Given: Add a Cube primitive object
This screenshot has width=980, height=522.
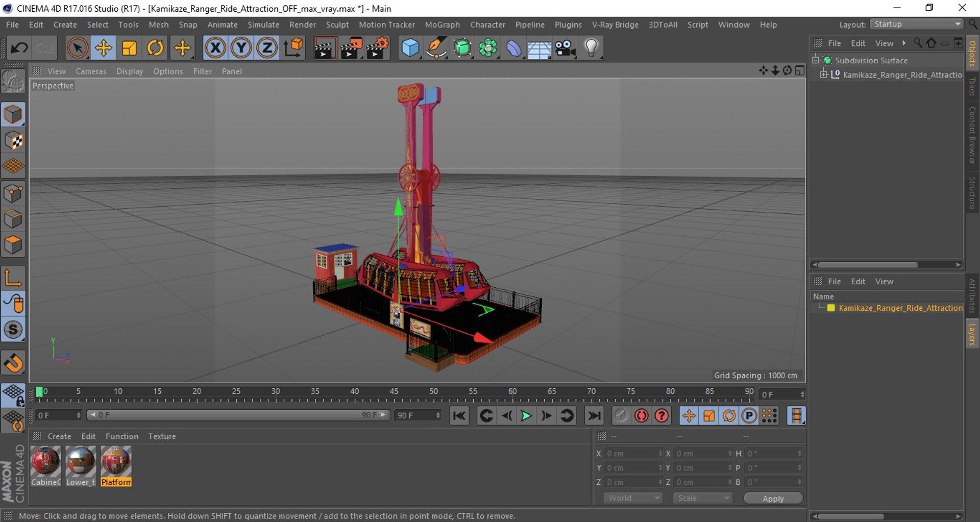Looking at the screenshot, I should point(410,48).
